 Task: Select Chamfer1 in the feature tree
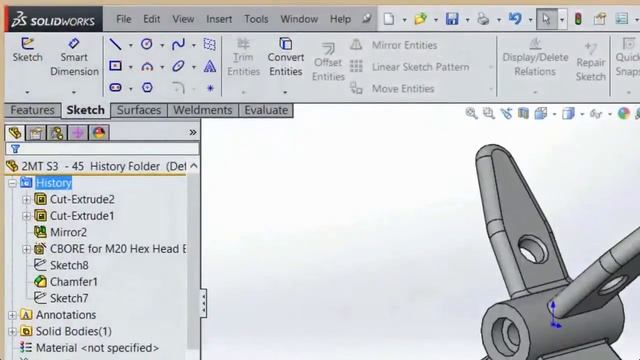tap(66, 282)
